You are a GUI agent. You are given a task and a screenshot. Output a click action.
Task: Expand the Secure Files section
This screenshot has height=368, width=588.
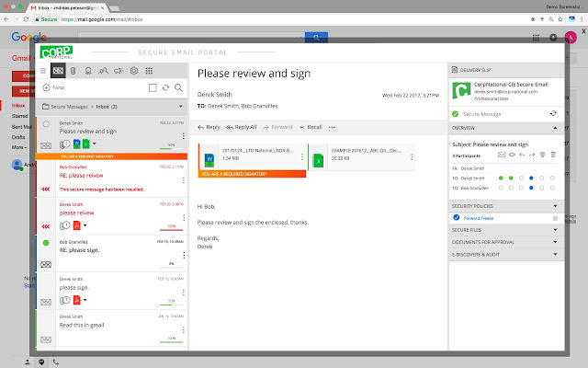click(x=555, y=229)
